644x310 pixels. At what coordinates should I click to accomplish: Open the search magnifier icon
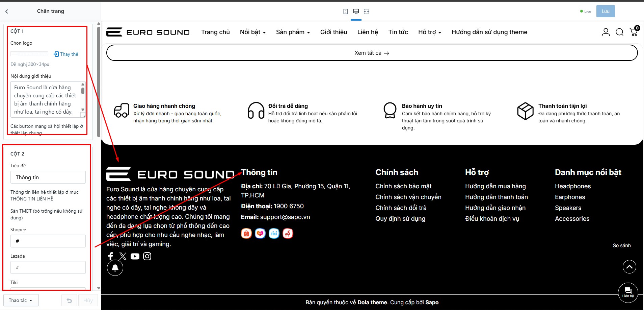(x=620, y=32)
